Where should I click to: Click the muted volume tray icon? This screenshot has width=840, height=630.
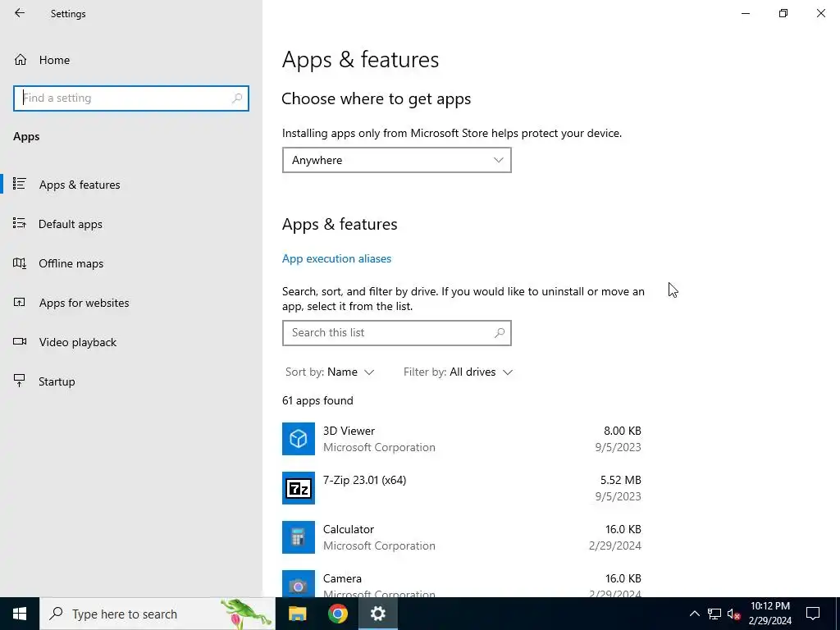tap(734, 614)
